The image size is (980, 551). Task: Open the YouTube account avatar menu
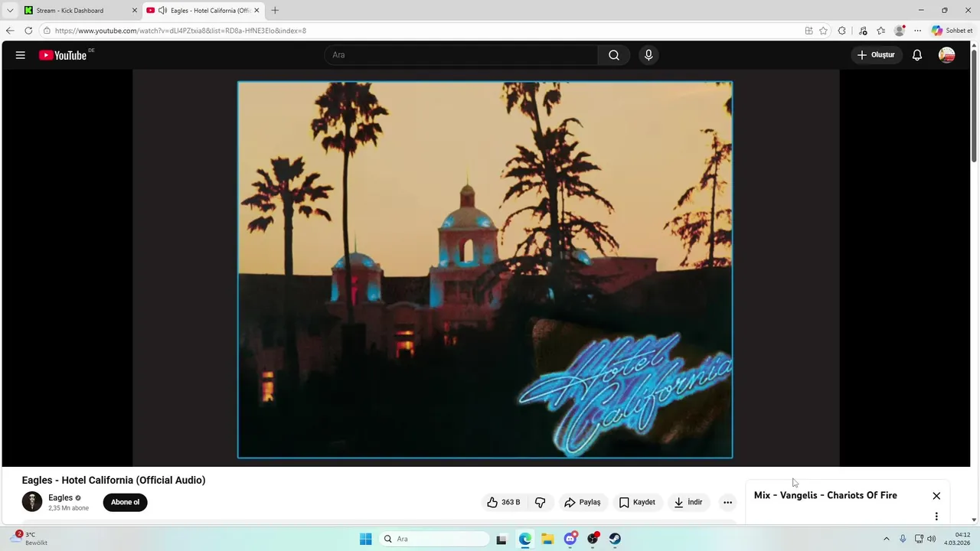click(x=947, y=55)
